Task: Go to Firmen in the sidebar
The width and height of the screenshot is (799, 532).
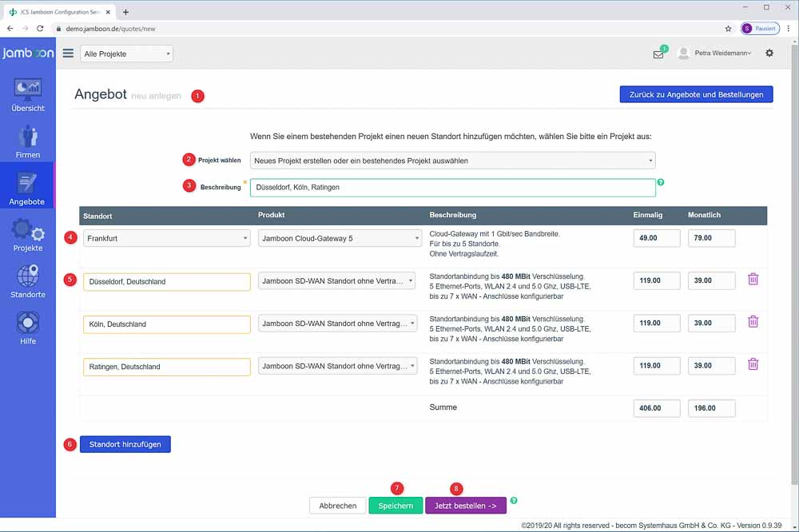Action: (27, 142)
